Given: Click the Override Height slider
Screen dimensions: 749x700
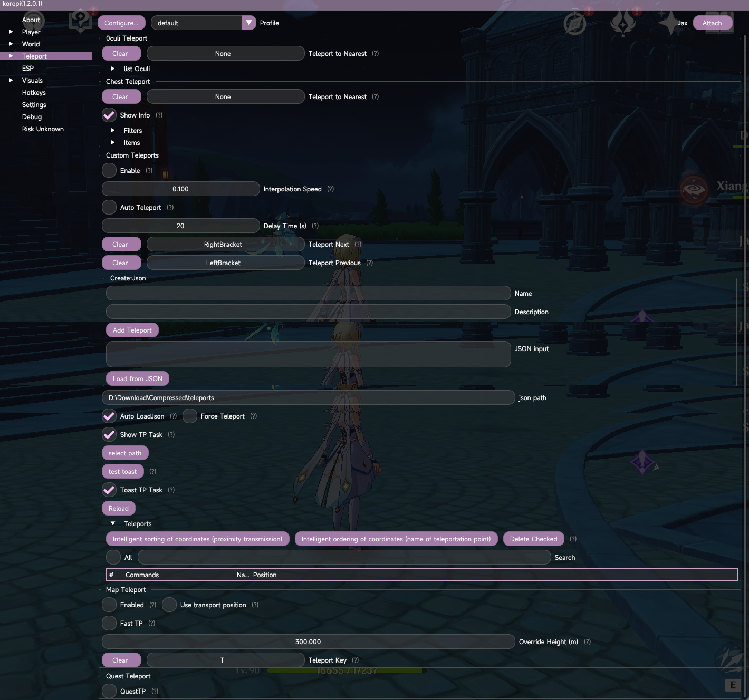Looking at the screenshot, I should click(308, 641).
